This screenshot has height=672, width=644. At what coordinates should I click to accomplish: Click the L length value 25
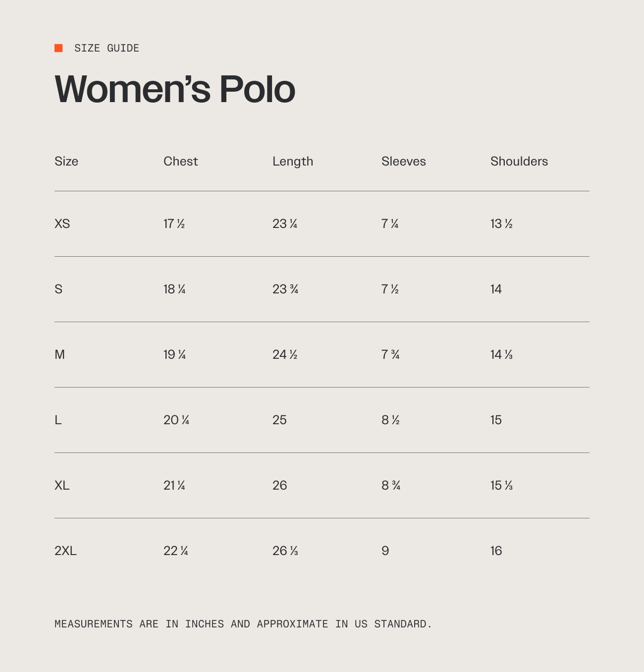tap(279, 420)
